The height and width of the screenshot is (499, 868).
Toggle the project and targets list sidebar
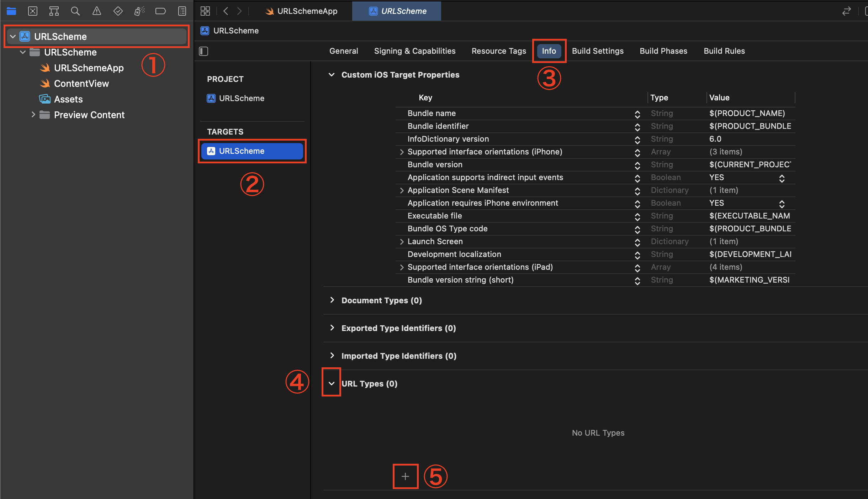tap(203, 51)
